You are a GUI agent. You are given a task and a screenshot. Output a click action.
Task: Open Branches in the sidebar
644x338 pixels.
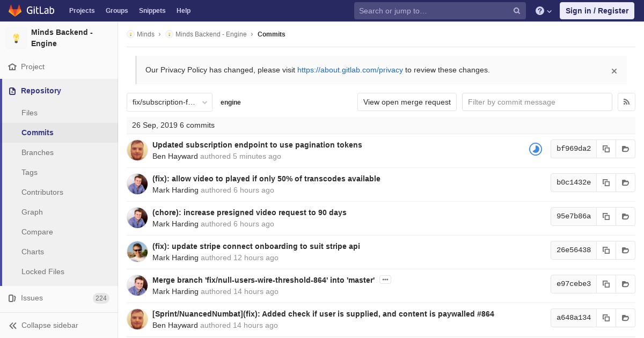(x=38, y=152)
